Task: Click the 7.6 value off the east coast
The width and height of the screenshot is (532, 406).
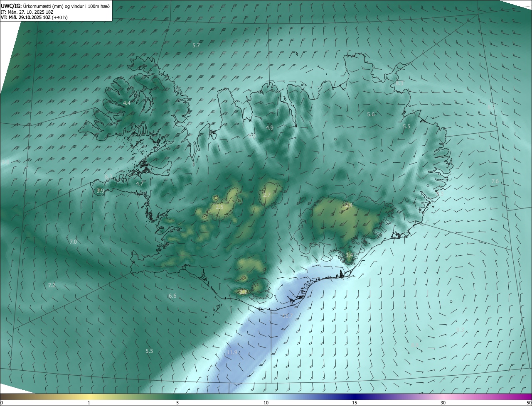Action: tap(495, 181)
